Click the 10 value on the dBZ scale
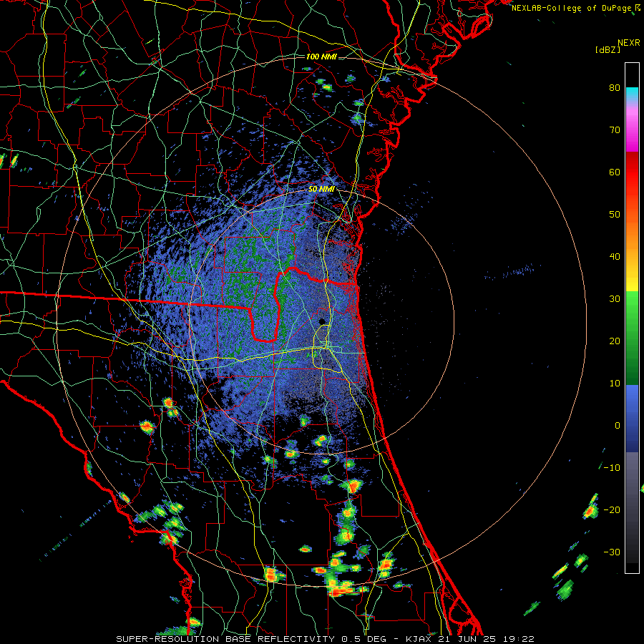The image size is (644, 644). click(615, 384)
